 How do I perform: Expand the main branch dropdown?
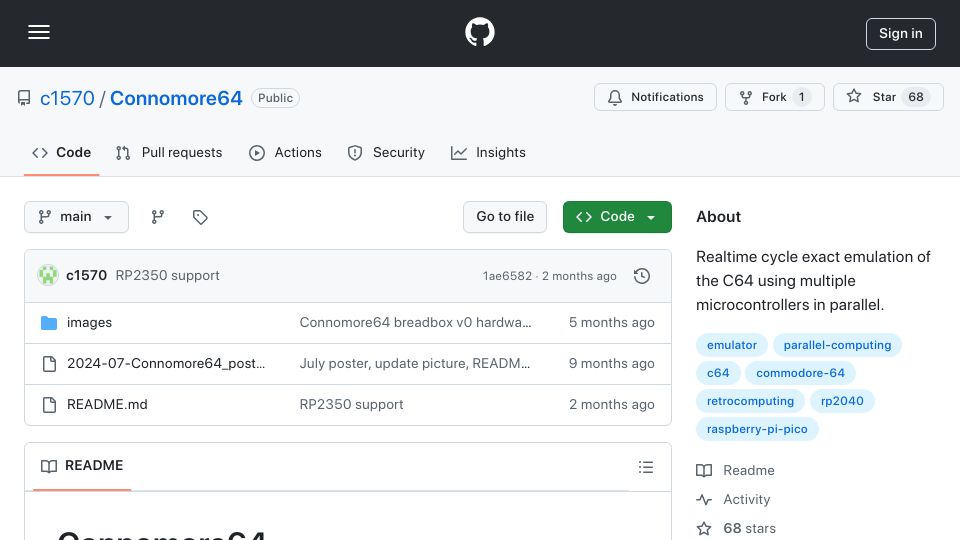(77, 217)
